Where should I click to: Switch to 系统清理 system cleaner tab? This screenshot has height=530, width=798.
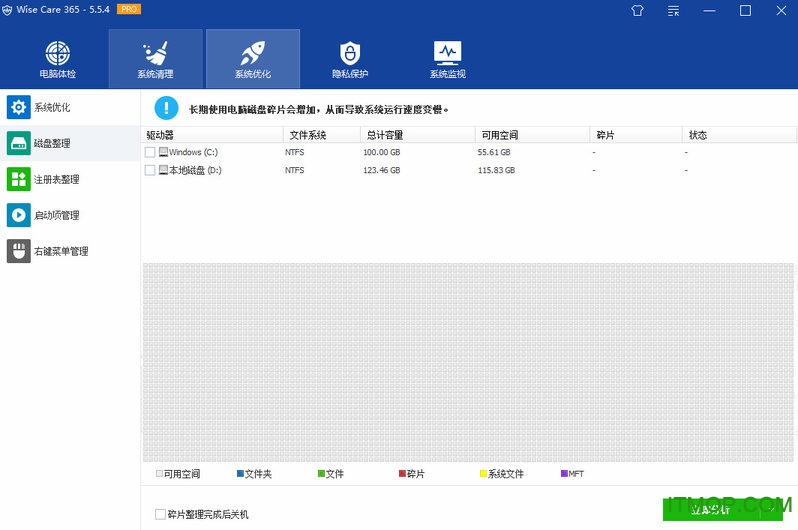coord(155,59)
